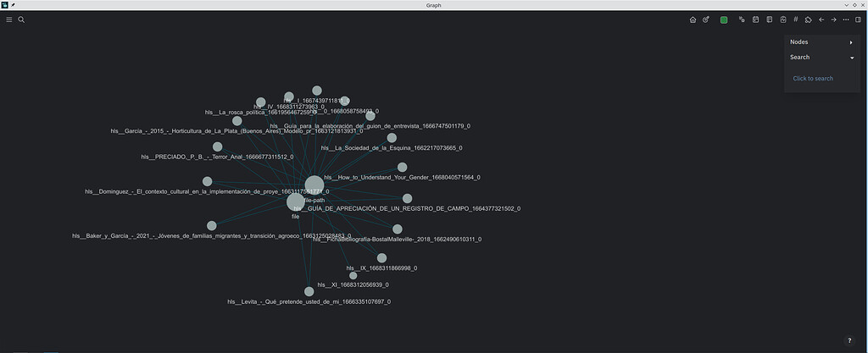Click the hls__How_to_Understand_Your_Gender node
Viewport: 868px width, 353px height.
coord(402,168)
